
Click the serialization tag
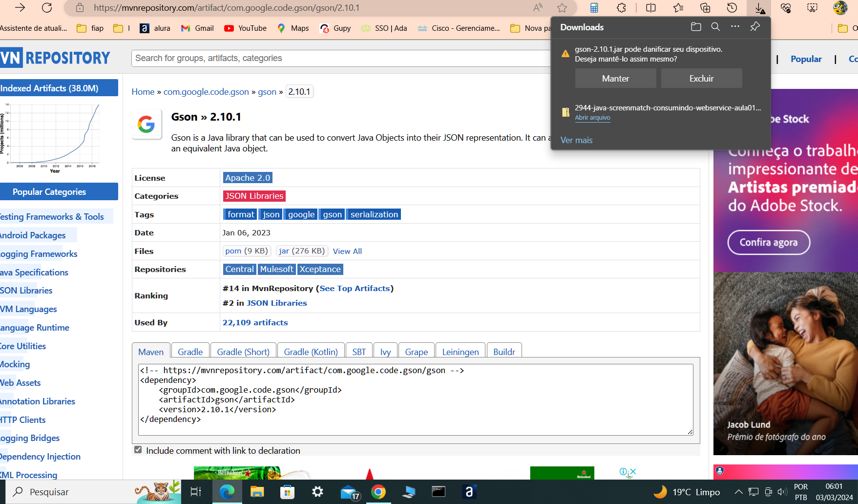374,214
